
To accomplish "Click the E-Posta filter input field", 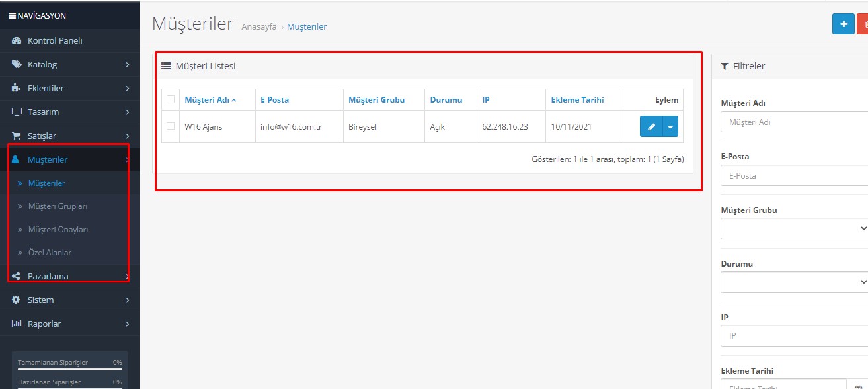I will pos(794,176).
